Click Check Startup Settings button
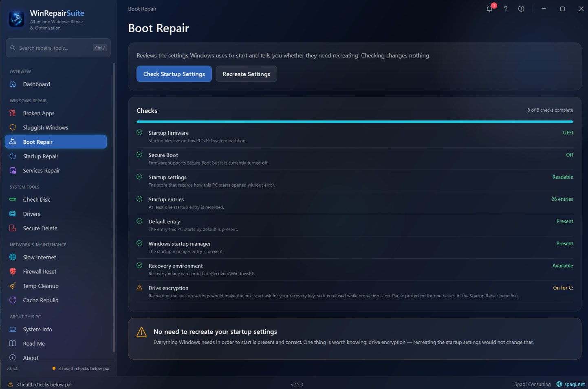This screenshot has width=588, height=389. pyautogui.click(x=174, y=74)
